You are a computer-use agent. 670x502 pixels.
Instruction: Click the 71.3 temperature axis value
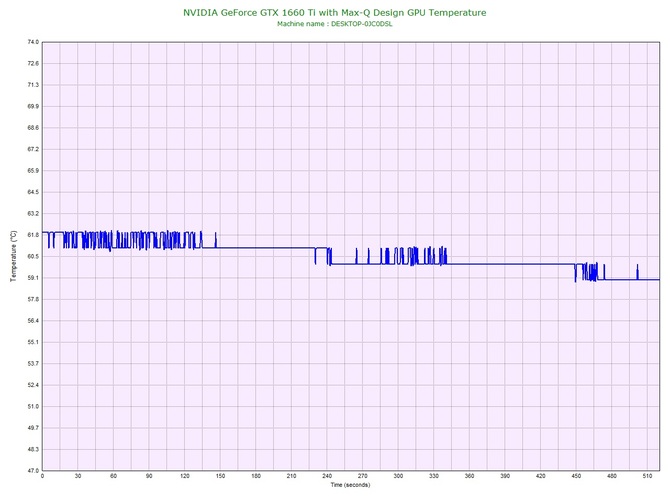[33, 85]
